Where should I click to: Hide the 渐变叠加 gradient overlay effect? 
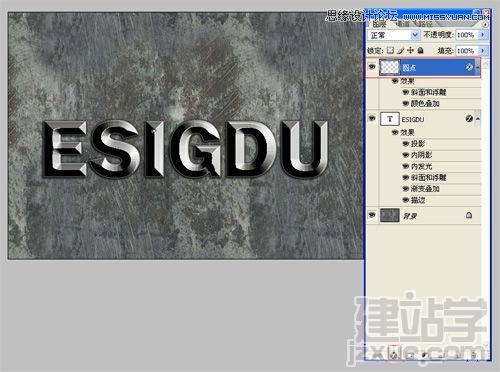406,189
